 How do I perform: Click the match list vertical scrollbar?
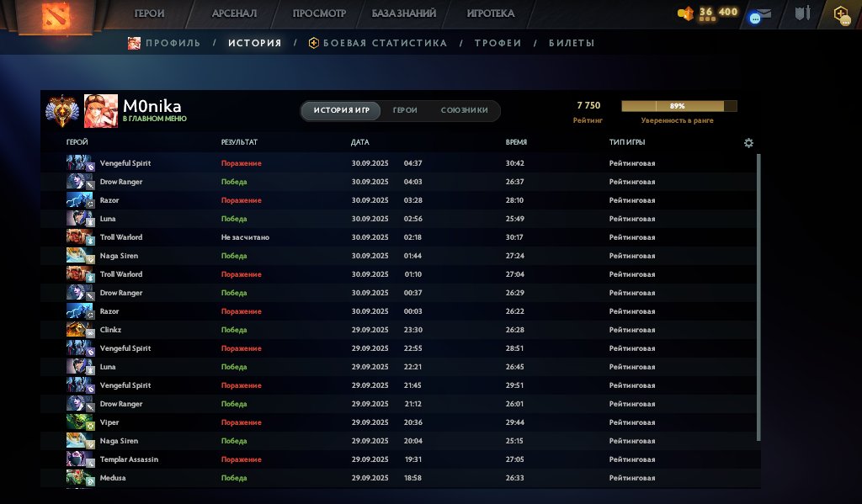click(x=759, y=296)
